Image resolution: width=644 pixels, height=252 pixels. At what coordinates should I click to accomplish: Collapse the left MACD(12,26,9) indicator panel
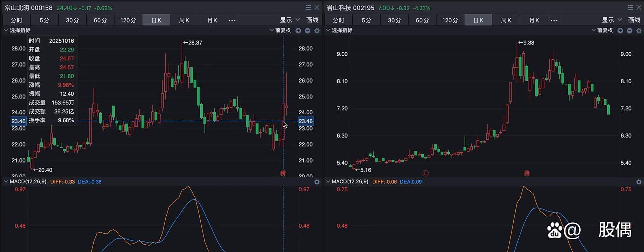(x=6, y=182)
